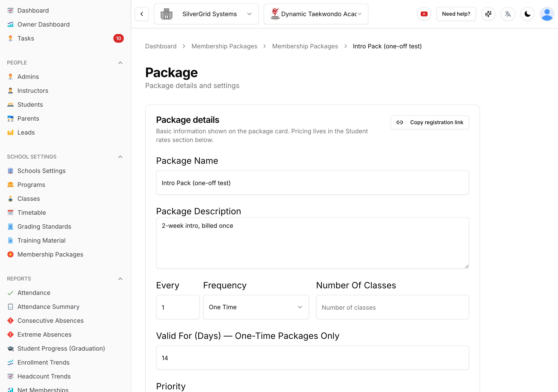Open Training Material in the sidebar
This screenshot has width=558, height=392.
(41, 240)
